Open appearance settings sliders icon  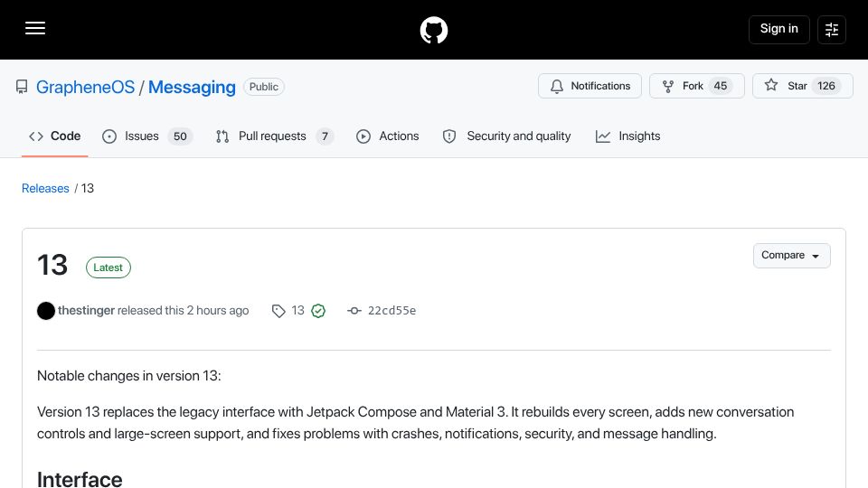832,29
